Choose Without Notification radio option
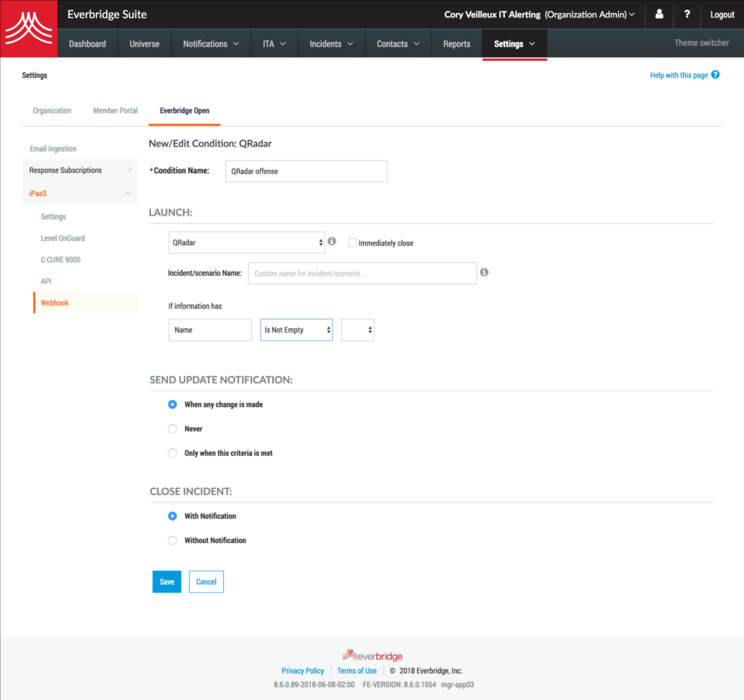 point(172,540)
